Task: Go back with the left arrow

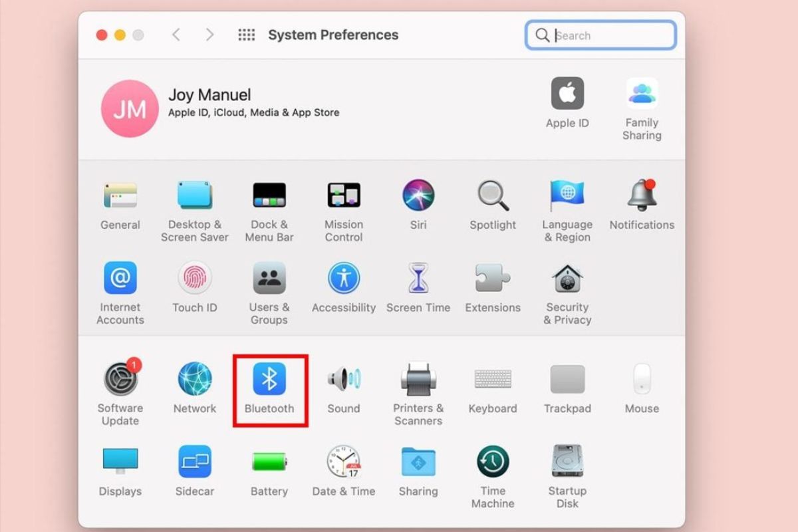Action: click(x=176, y=35)
